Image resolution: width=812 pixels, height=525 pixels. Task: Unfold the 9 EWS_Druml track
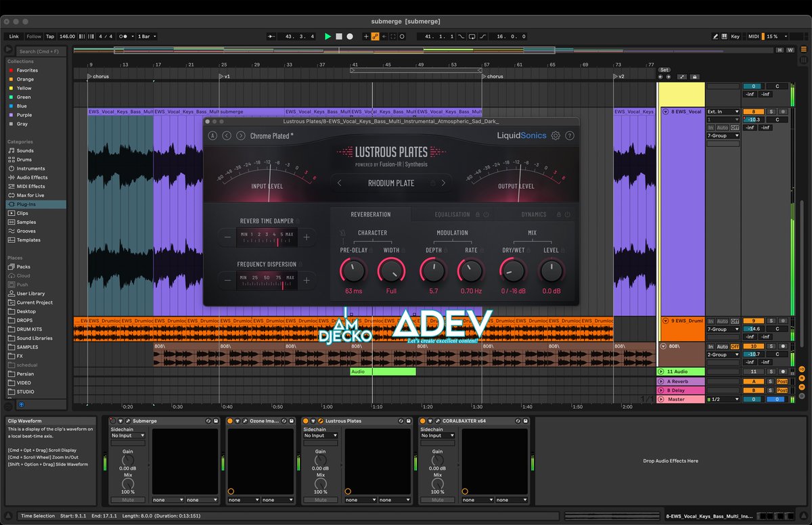(665, 321)
